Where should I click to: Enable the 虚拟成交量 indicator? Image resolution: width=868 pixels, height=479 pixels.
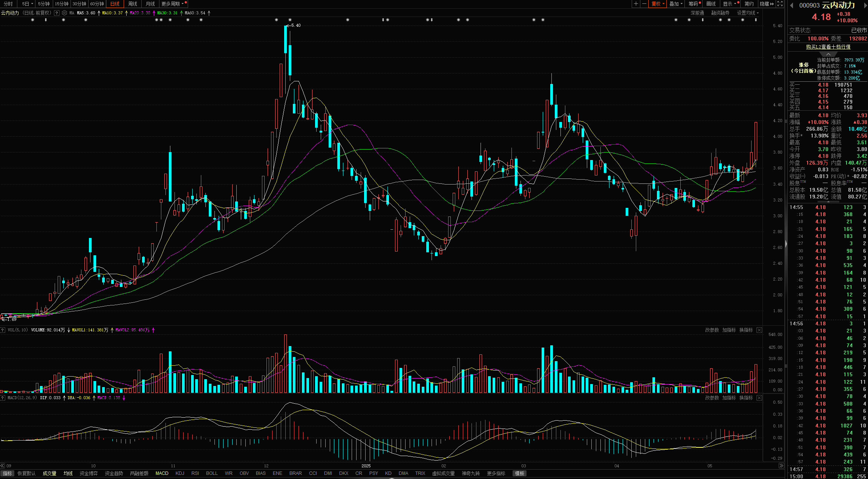click(x=443, y=474)
